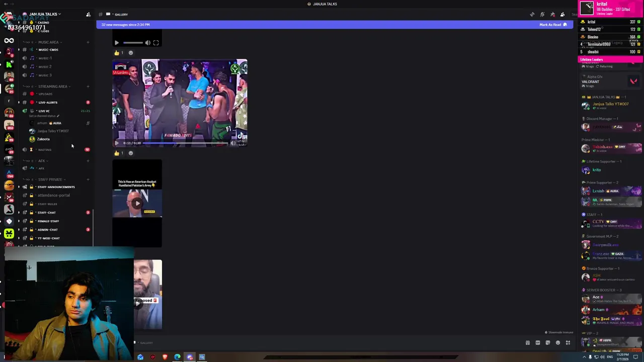The width and height of the screenshot is (644, 362).
Task: Add reaction emoji under the group video
Action: pos(131,153)
